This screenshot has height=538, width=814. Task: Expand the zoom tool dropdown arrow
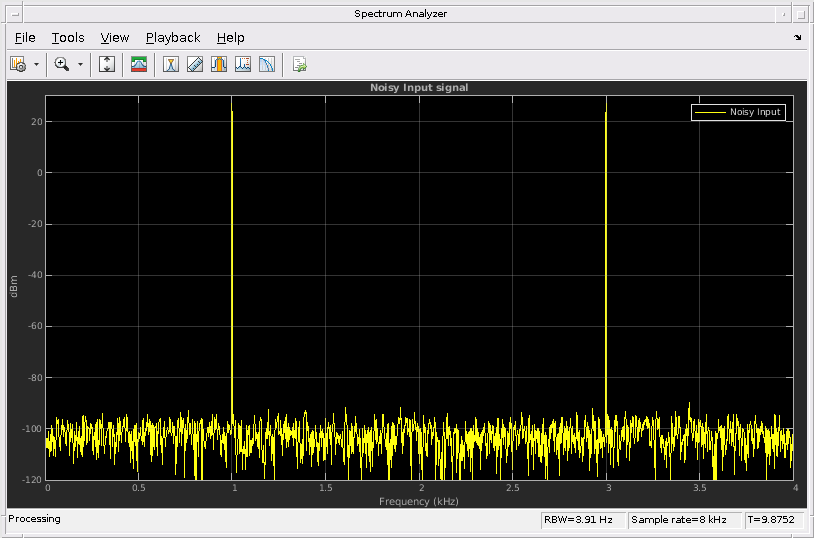click(x=81, y=64)
